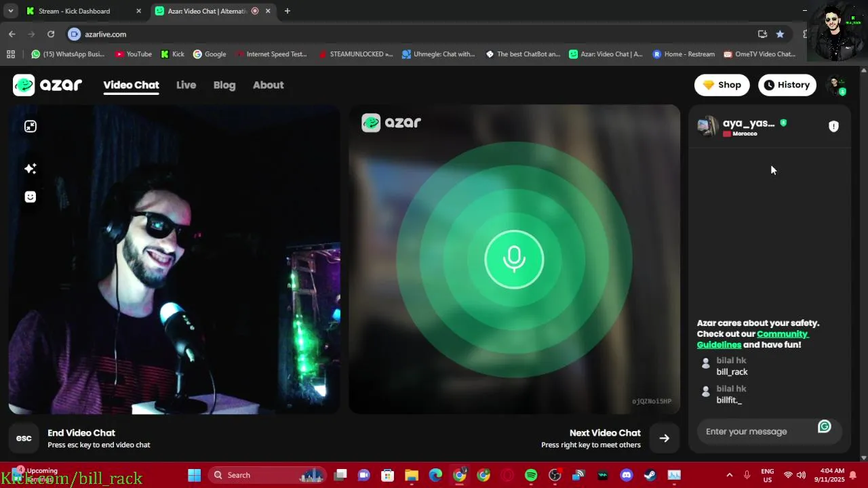The width and height of the screenshot is (868, 488).
Task: Bookmark this page with the star
Action: pyautogui.click(x=780, y=34)
